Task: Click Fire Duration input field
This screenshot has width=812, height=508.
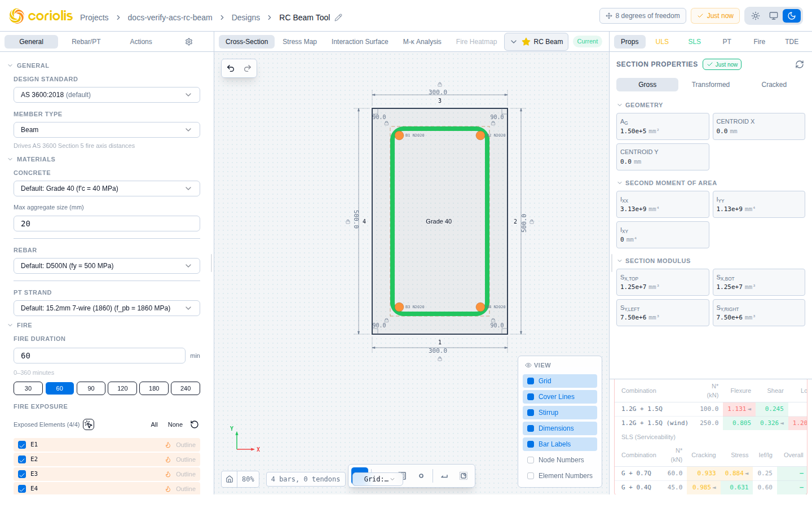Action: click(99, 356)
